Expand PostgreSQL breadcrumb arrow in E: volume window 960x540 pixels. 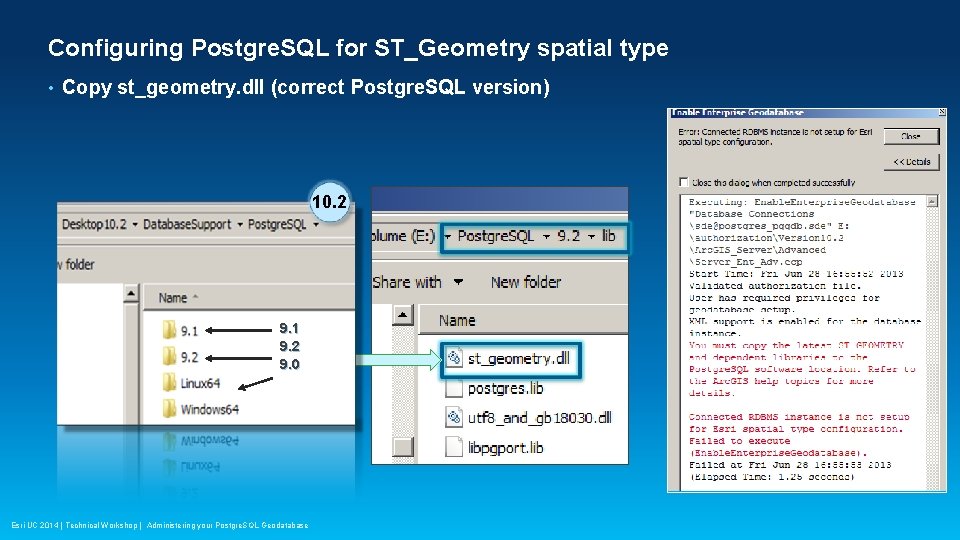pyautogui.click(x=546, y=236)
